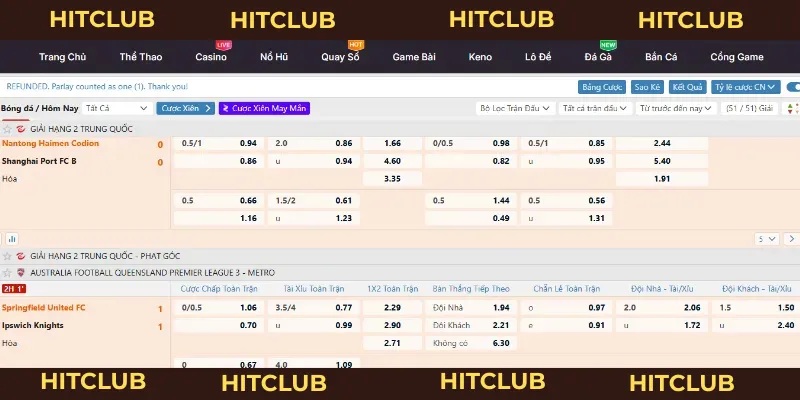
Task: Star the Giải Hạng 2 Trung Quốc - Phạt Góc league
Action: (x=7, y=256)
